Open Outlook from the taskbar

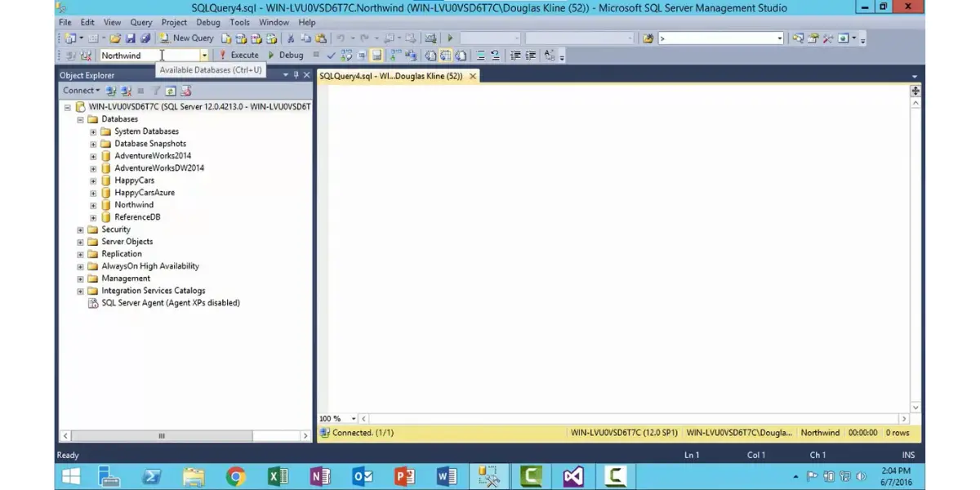click(363, 476)
